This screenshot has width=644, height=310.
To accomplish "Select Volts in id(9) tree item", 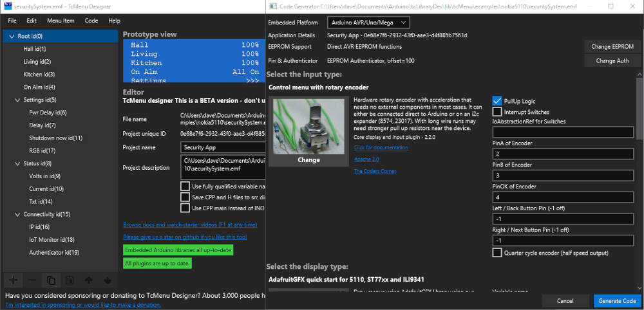I will point(45,176).
